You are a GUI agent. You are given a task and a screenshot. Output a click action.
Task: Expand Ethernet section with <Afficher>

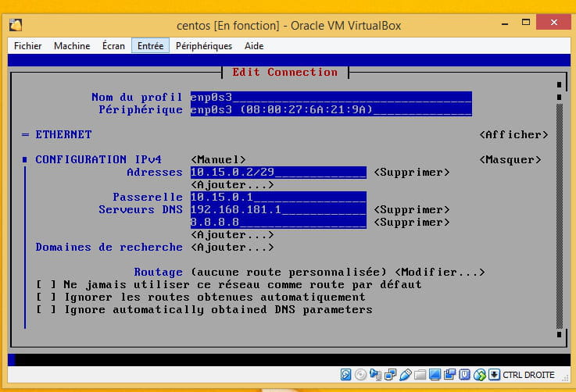(513, 134)
